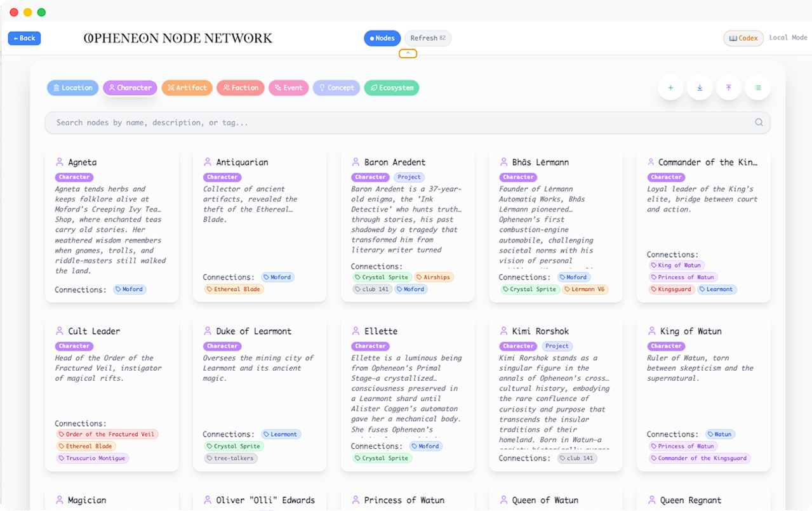
Task: Open the Codex panel
Action: [743, 38]
